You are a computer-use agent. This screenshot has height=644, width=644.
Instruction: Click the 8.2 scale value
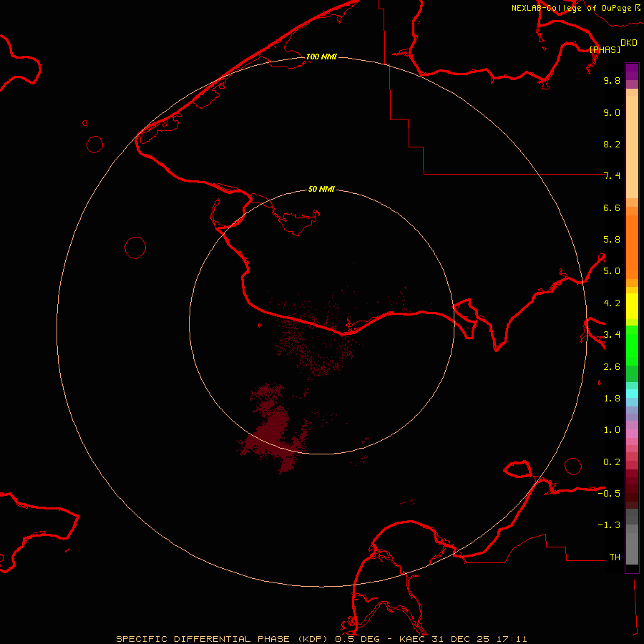pos(612,144)
